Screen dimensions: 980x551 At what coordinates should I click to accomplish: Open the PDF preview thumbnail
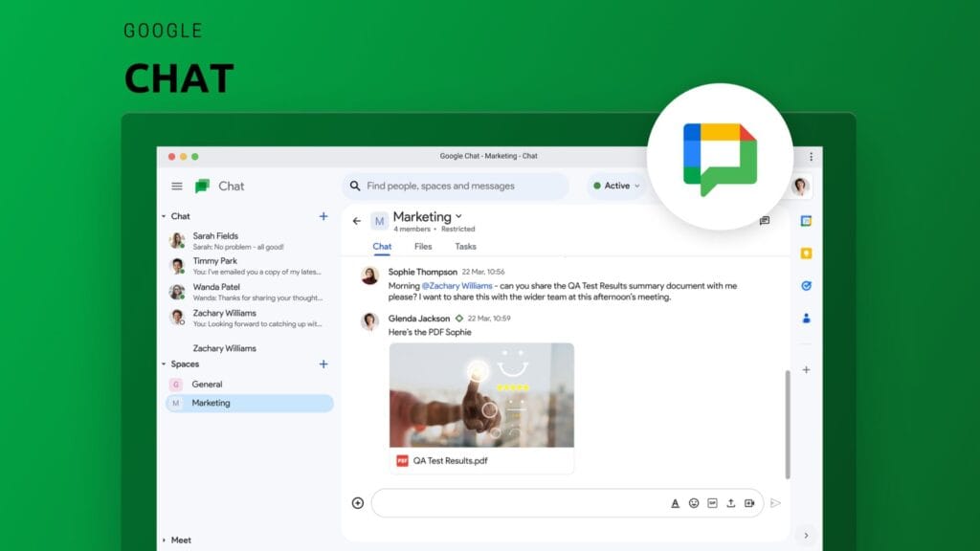[x=481, y=395]
